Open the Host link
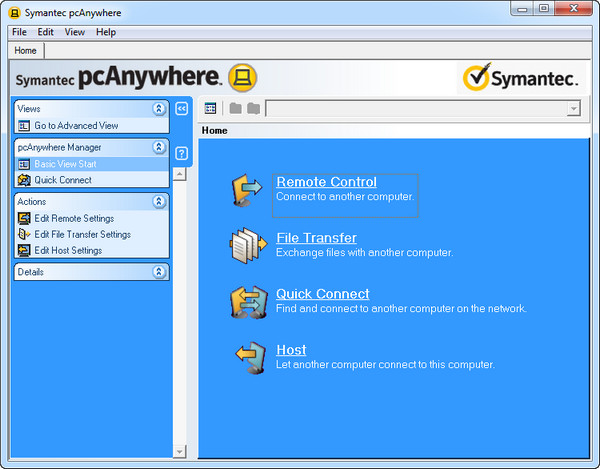Image resolution: width=600 pixels, height=469 pixels. click(291, 350)
